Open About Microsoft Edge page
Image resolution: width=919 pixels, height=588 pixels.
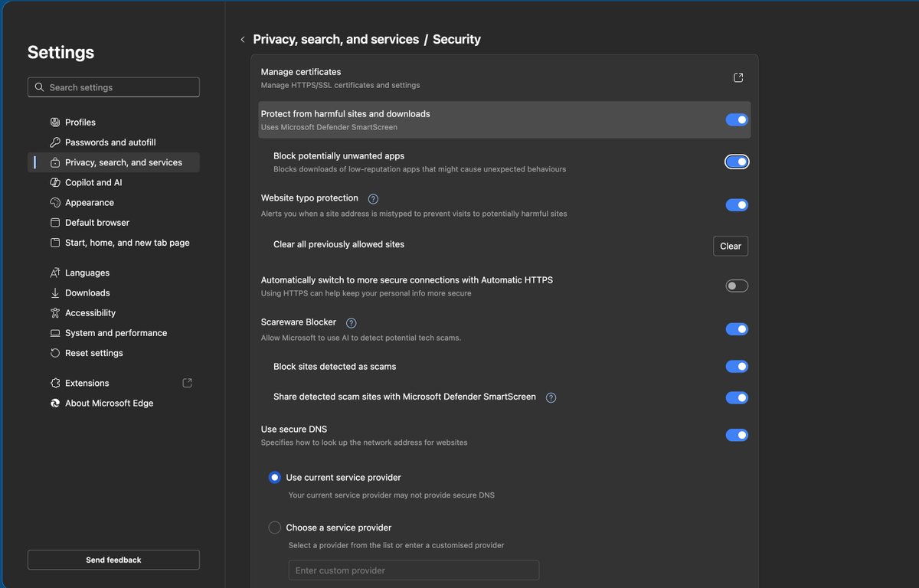click(113, 403)
